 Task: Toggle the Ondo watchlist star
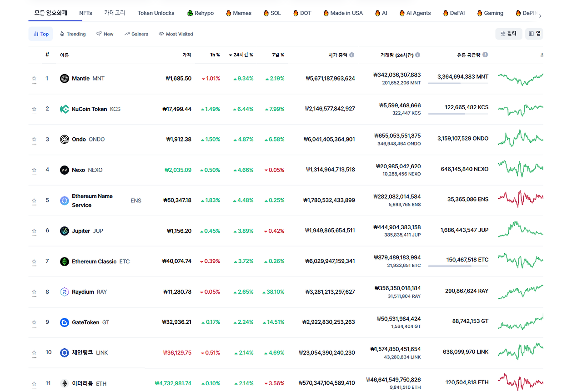34,140
